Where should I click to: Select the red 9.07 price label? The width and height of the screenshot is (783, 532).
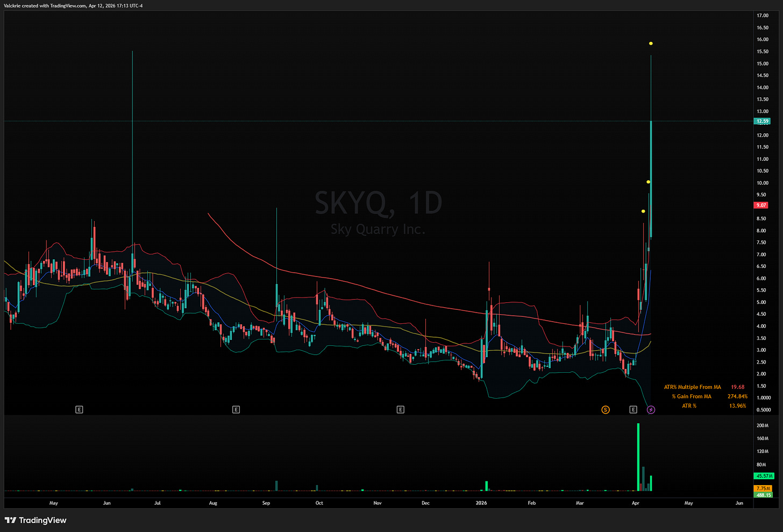point(761,205)
